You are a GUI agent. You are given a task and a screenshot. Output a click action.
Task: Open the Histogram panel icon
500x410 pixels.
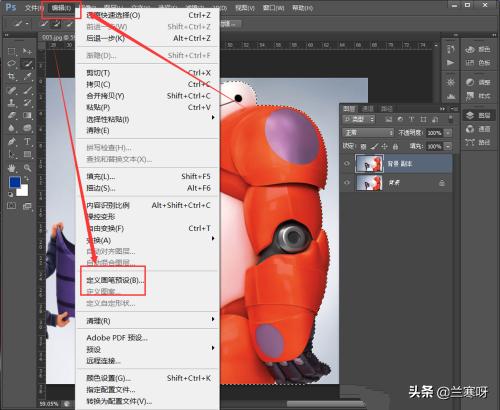(450, 97)
